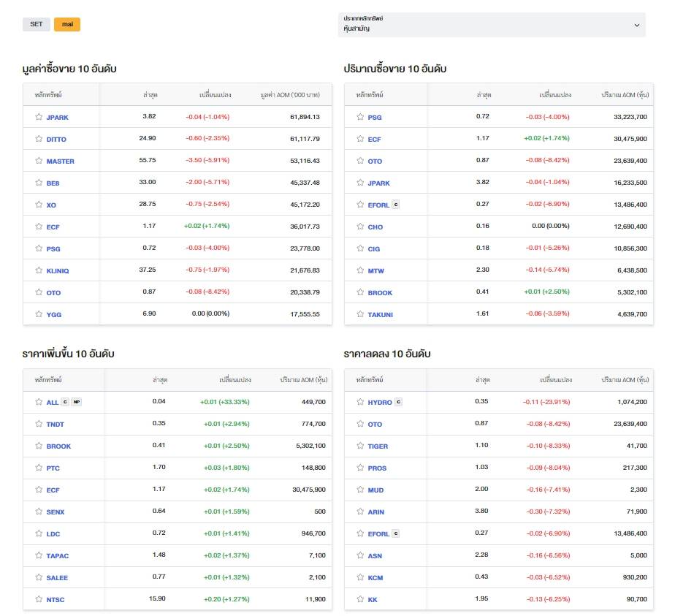675x616 pixels.
Task: Select the mai market tab
Action: [x=67, y=24]
